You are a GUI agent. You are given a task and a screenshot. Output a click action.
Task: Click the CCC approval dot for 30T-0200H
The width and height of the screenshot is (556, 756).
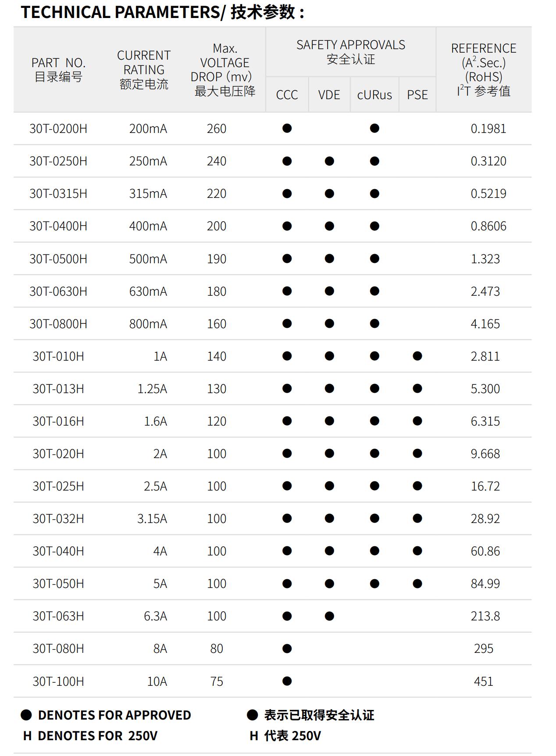(287, 129)
